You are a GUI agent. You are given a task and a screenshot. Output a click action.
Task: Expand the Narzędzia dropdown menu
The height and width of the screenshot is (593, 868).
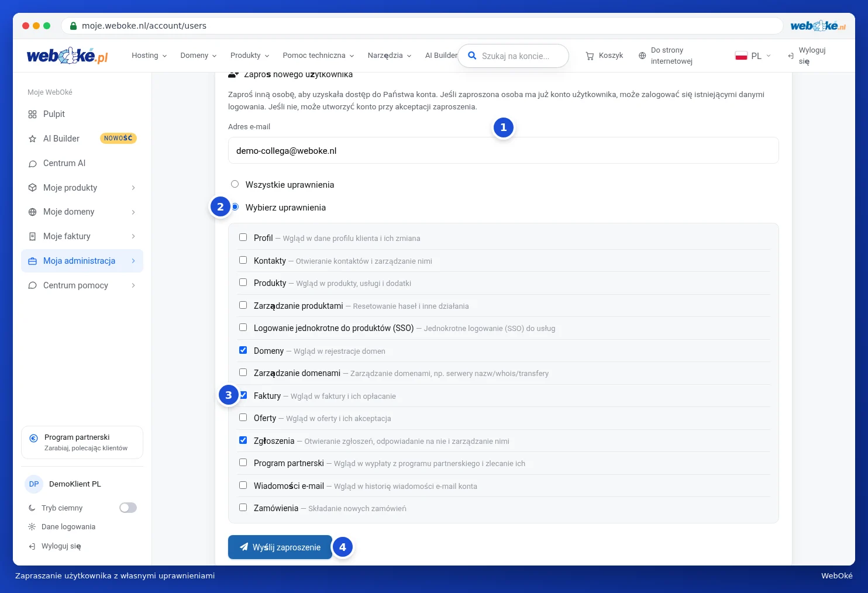click(390, 56)
